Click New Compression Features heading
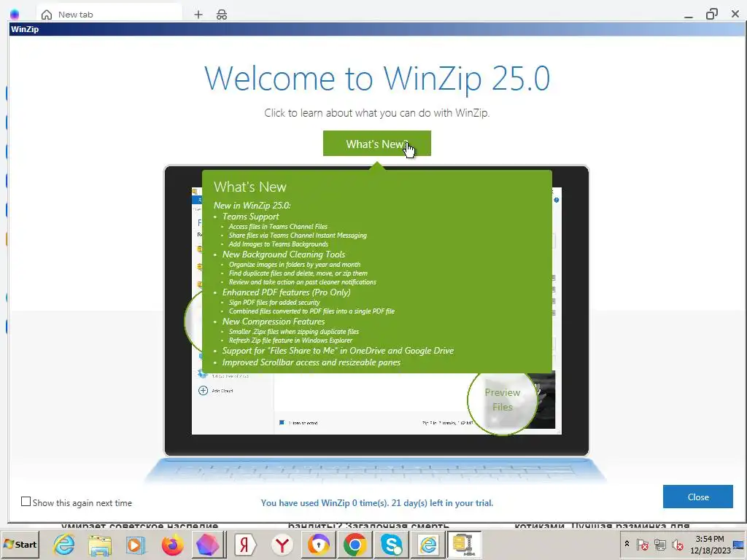Image resolution: width=747 pixels, height=560 pixels. point(274,322)
